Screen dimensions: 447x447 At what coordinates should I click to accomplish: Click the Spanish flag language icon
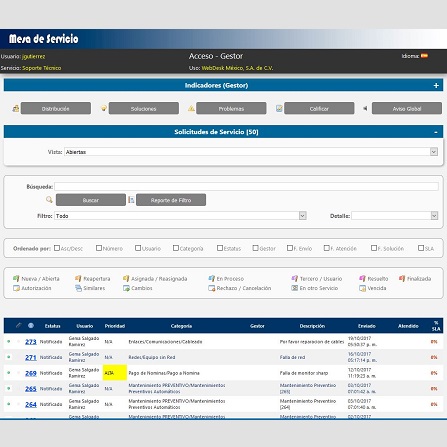(424, 56)
